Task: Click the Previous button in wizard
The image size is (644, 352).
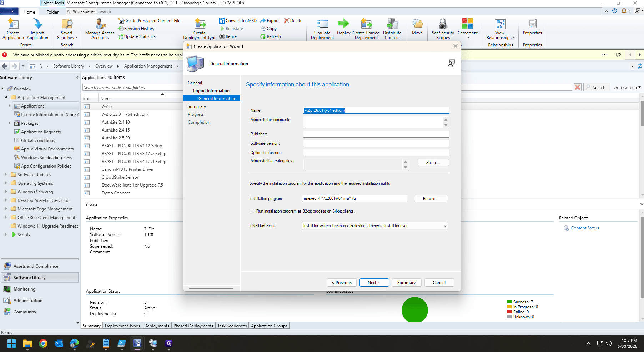Action: coord(342,283)
